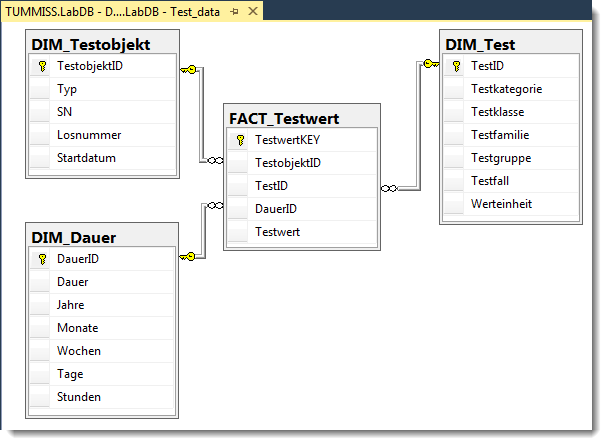Select relationship key endpoint at DIM_Testobjekt
607x445 pixels.
click(189, 70)
